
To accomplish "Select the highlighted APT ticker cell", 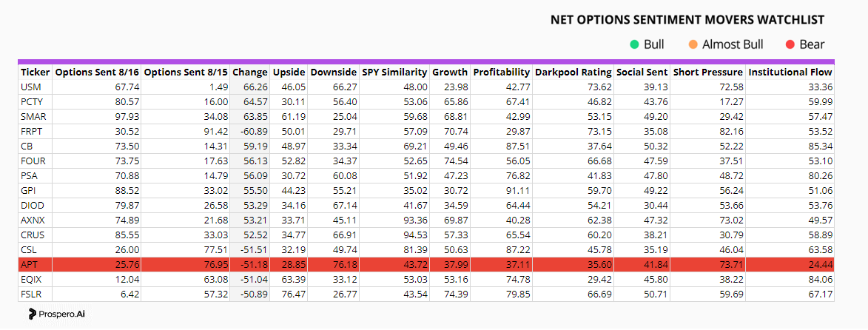I will click(x=36, y=265).
